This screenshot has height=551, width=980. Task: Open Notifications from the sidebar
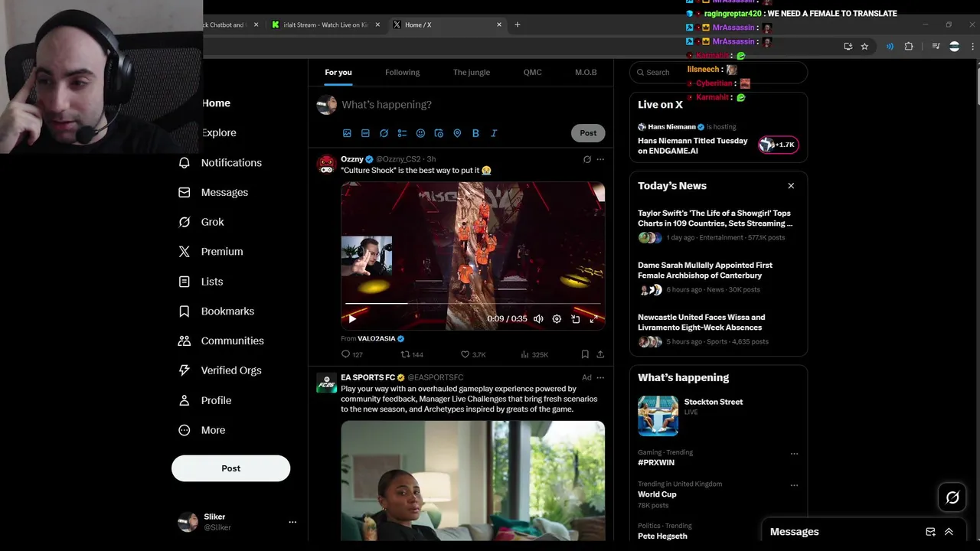pyautogui.click(x=220, y=162)
